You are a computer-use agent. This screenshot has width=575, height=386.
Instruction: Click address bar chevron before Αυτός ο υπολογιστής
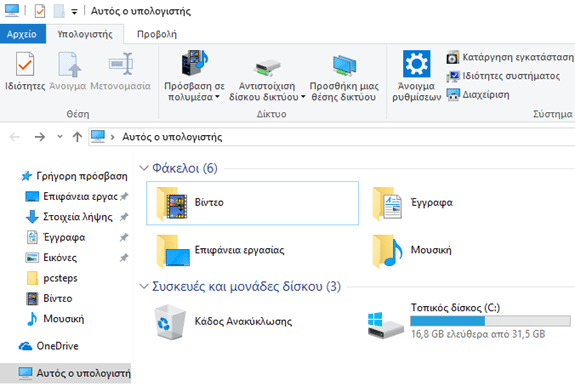[x=113, y=137]
